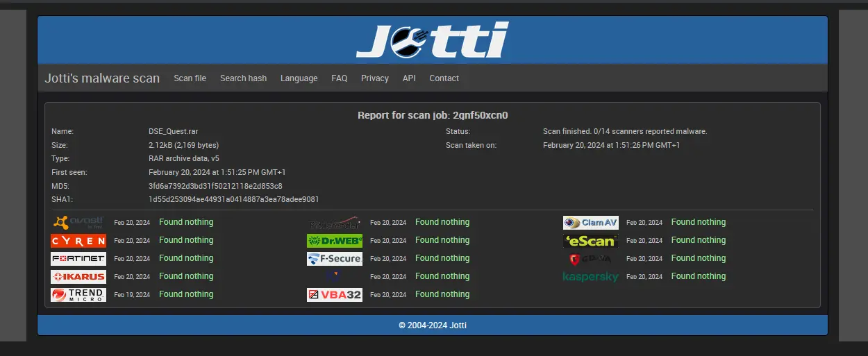Click the Name: field label

[62, 131]
